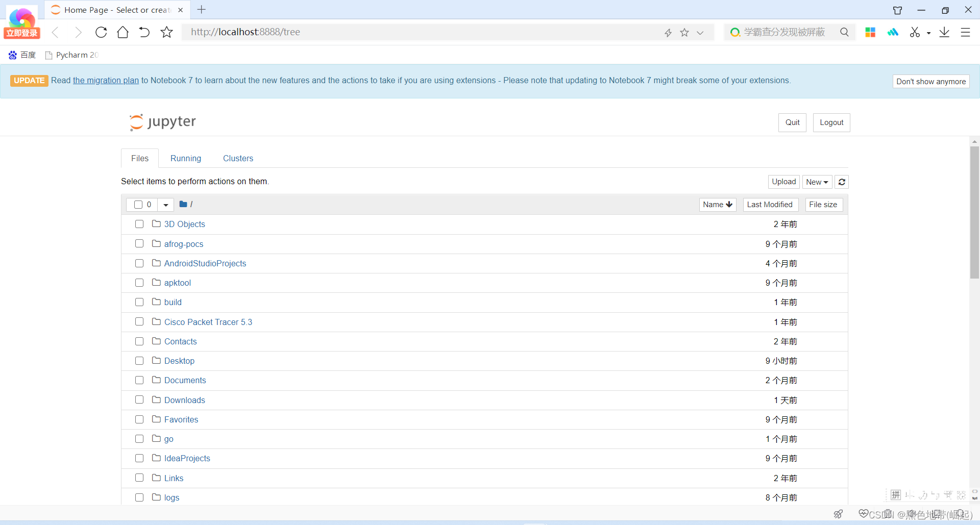Click the search magnifier icon

coord(844,32)
